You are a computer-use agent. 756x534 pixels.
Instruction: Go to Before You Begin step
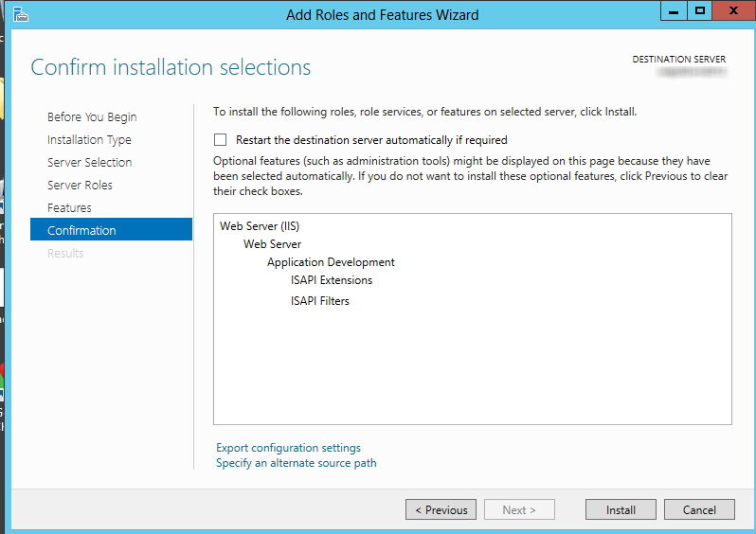tap(92, 117)
